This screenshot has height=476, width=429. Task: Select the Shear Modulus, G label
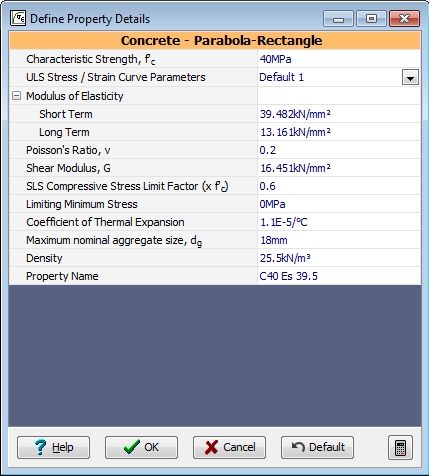tap(68, 168)
